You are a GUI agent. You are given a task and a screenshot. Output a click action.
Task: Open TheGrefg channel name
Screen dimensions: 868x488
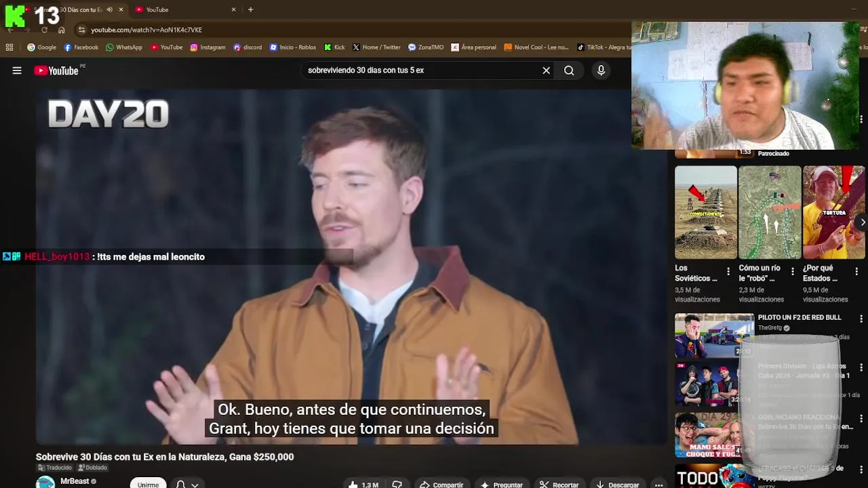(770, 328)
